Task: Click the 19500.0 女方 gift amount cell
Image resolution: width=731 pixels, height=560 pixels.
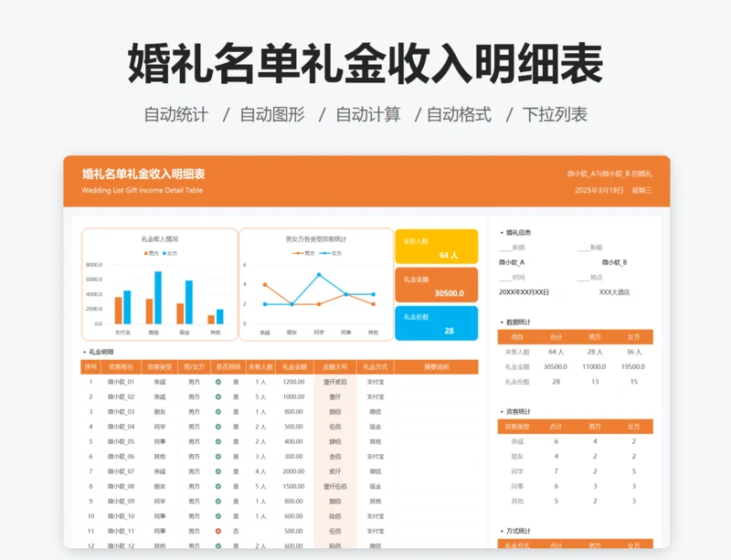Action: (x=633, y=367)
